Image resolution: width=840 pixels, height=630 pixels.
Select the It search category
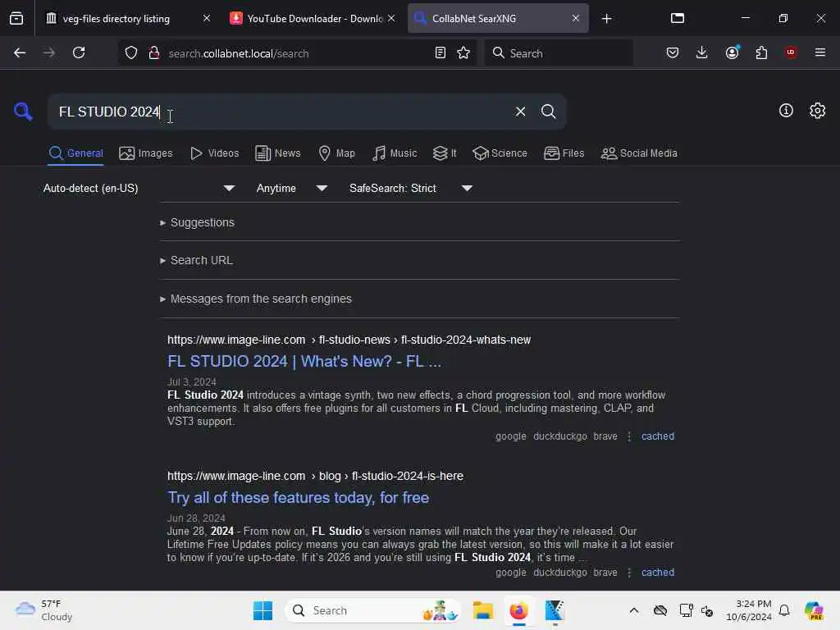(x=445, y=153)
